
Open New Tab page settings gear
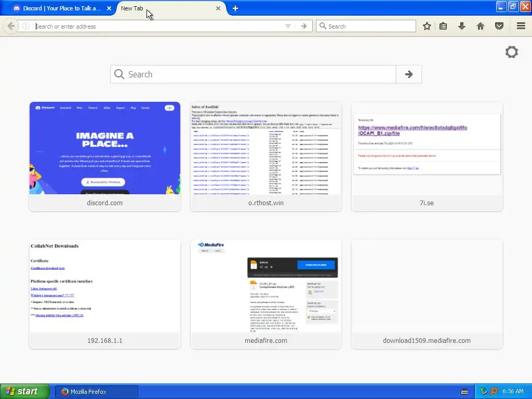click(x=511, y=52)
